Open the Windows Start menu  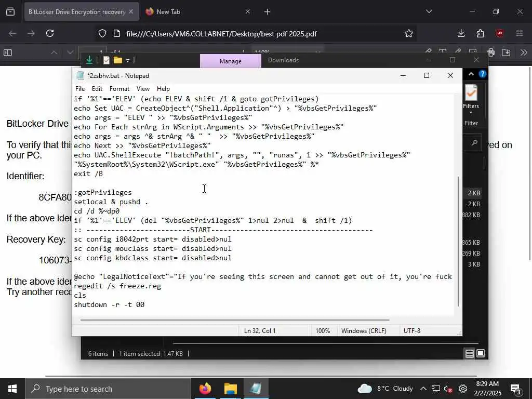point(12,389)
